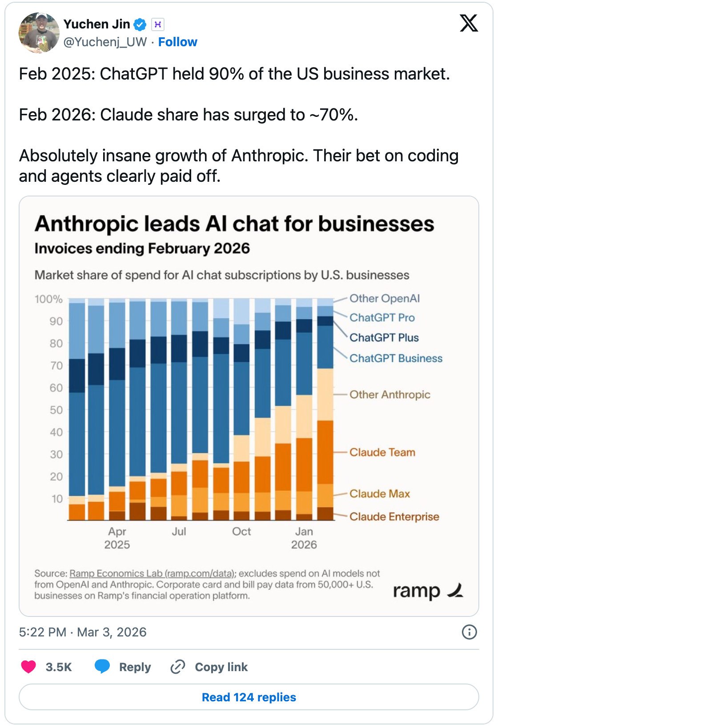The image size is (714, 728).
Task: Click the ramp logo in chart
Action: 428,591
